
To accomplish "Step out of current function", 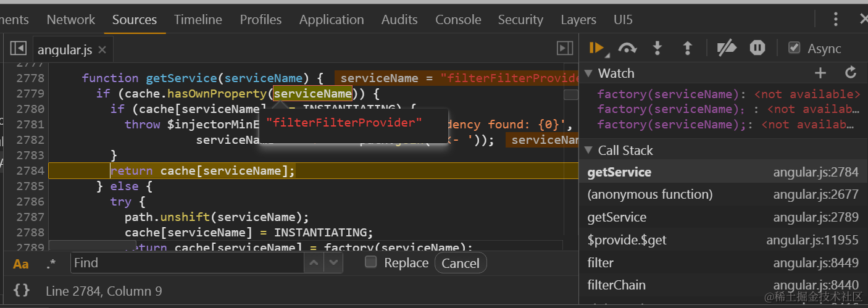I will [x=687, y=48].
